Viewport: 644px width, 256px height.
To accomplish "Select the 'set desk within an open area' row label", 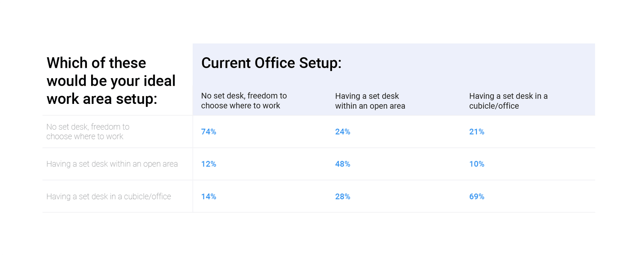I will point(112,164).
